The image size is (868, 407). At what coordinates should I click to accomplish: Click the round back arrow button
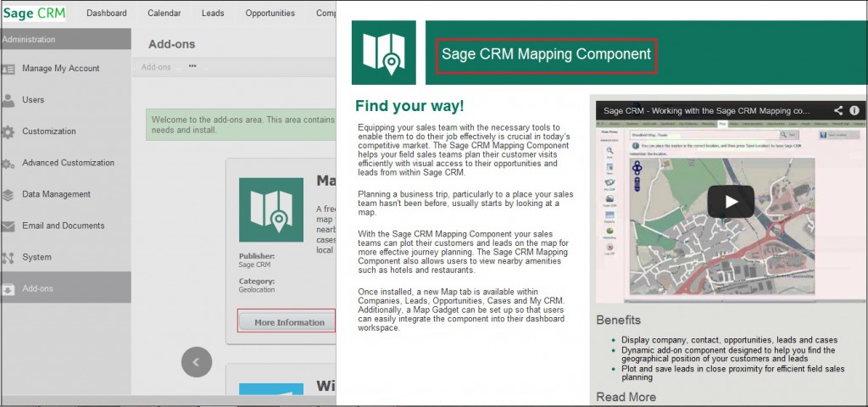coord(197,362)
